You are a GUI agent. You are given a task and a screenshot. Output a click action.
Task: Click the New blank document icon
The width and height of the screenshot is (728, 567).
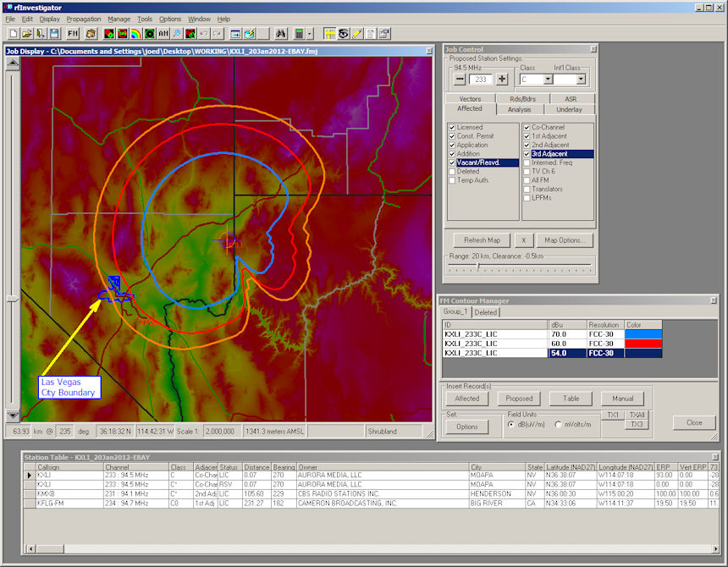(14, 33)
